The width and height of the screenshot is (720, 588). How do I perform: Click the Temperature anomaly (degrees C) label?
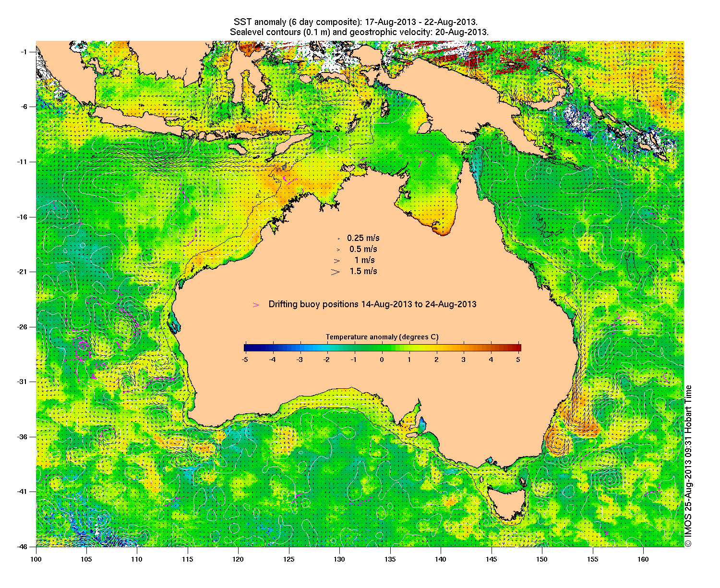pos(382,337)
